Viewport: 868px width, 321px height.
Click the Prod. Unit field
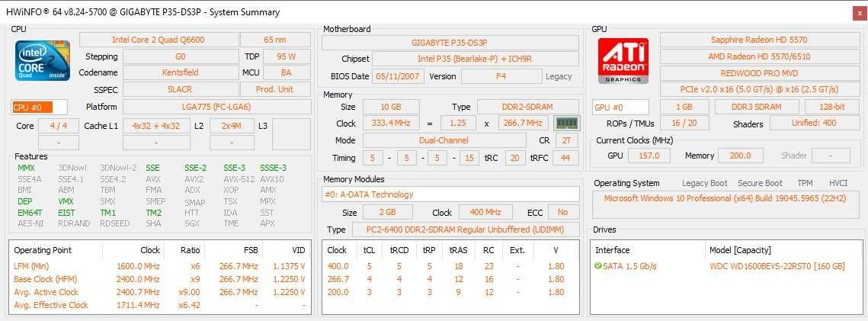pos(275,89)
